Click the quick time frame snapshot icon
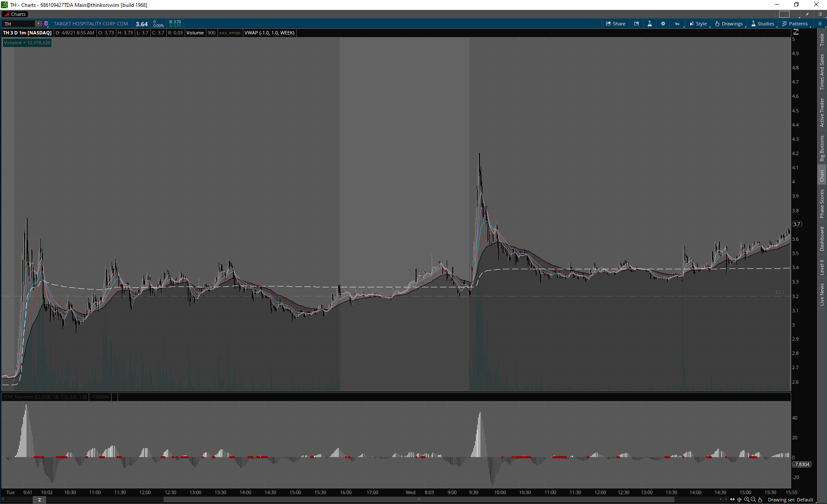 pos(636,24)
